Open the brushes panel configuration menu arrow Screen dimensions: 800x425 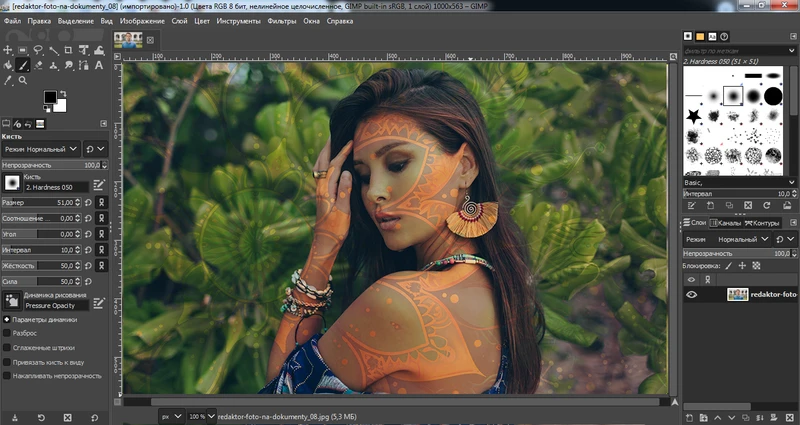click(x=793, y=36)
